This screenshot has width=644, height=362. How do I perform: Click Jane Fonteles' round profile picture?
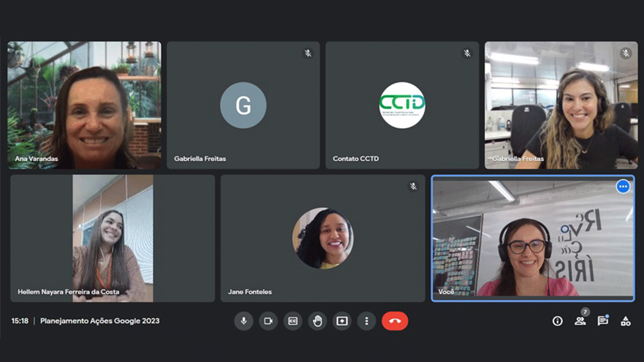point(323,238)
